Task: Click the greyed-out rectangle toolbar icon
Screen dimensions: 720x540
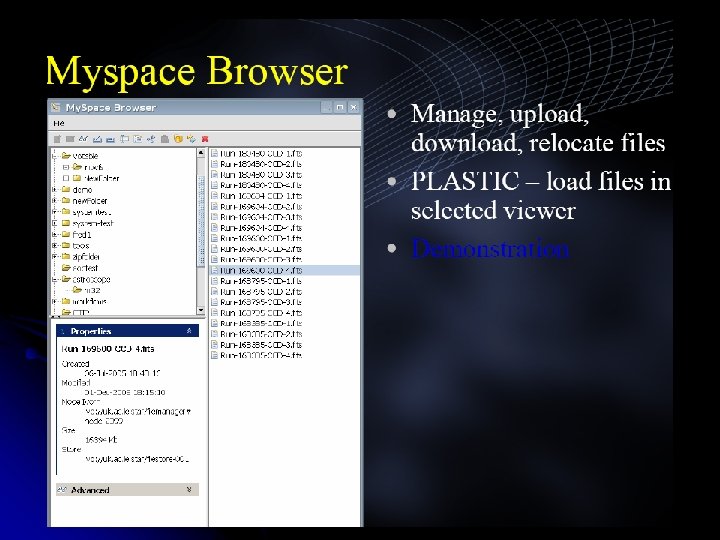Action: [x=70, y=139]
